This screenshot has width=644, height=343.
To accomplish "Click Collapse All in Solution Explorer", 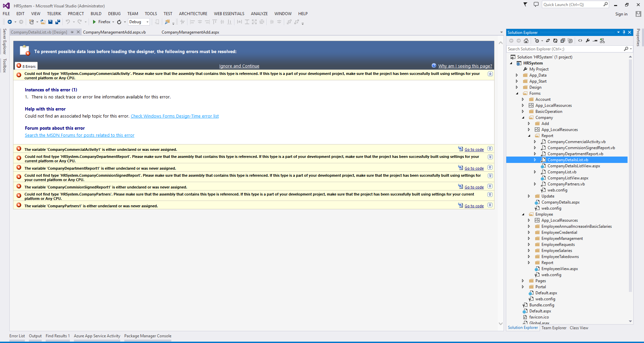I will click(x=563, y=41).
